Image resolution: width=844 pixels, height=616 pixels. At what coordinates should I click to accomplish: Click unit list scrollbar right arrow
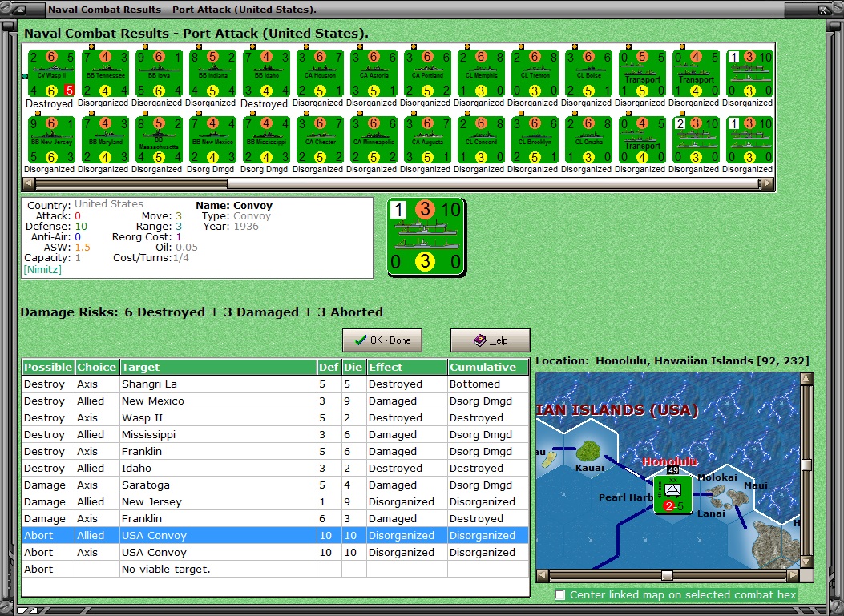768,184
